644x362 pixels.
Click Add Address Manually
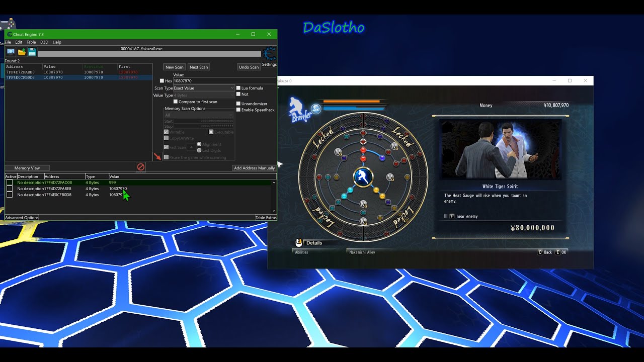pyautogui.click(x=254, y=168)
